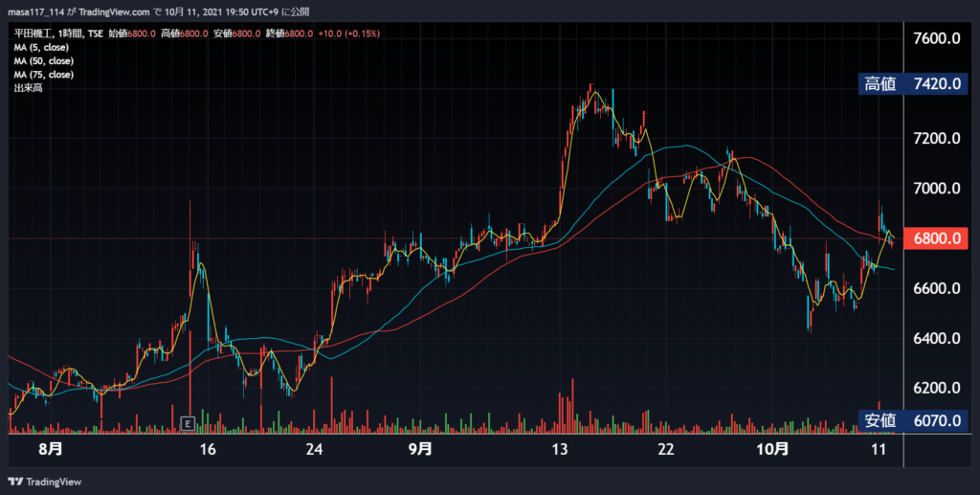Click the 6200.0 price axis value

936,388
